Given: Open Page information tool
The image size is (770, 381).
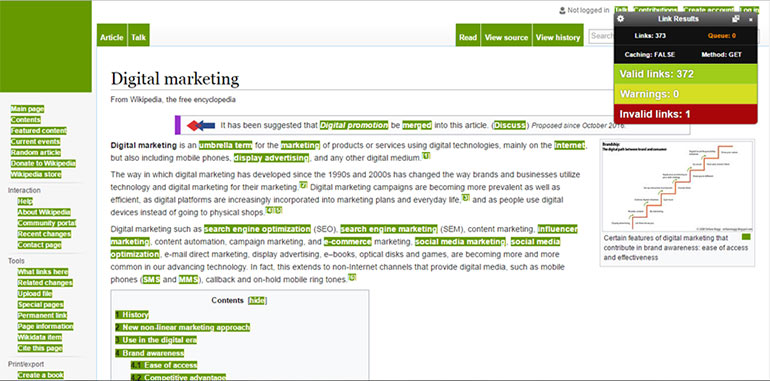Looking at the screenshot, I should point(45,327).
